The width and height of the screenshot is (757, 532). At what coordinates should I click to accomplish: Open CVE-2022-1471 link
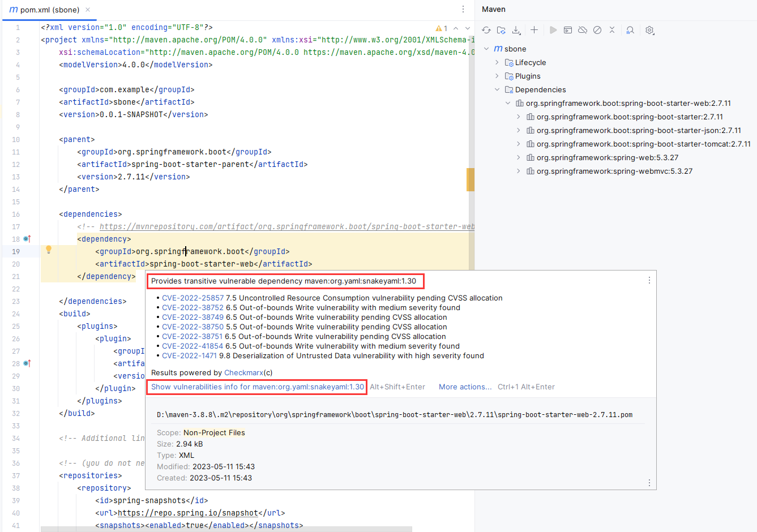click(189, 355)
